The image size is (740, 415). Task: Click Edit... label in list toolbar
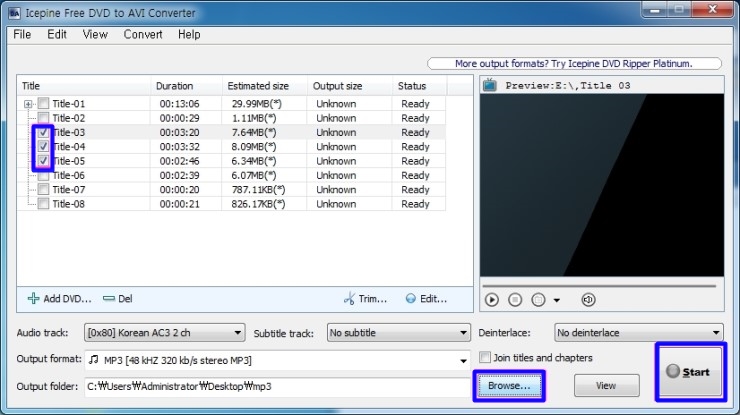pyautogui.click(x=433, y=298)
